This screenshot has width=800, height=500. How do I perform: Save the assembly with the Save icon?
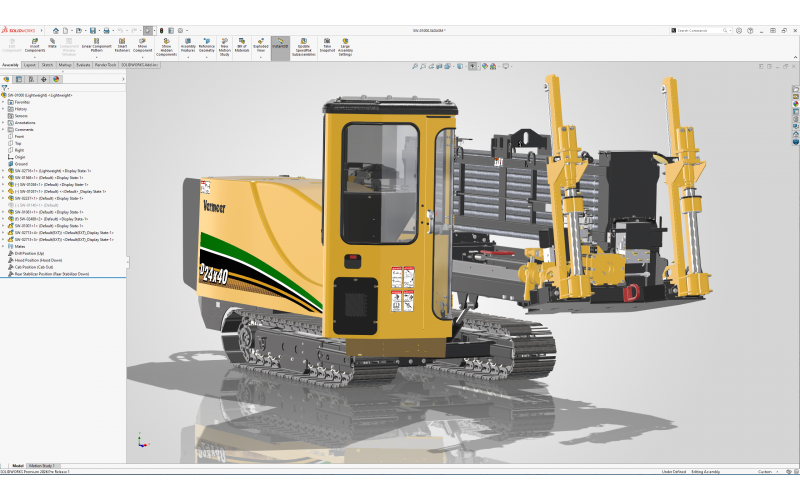(x=93, y=31)
